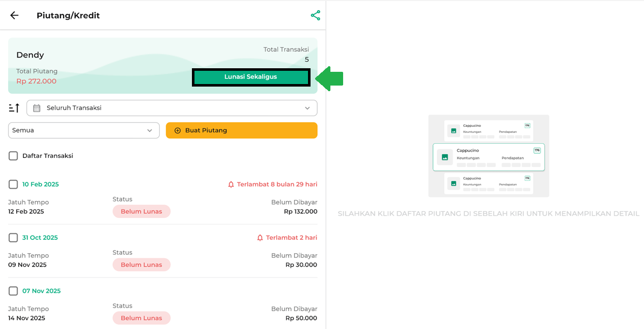
Task: Check the 10 Feb 2025 transaction box
Action: point(13,184)
